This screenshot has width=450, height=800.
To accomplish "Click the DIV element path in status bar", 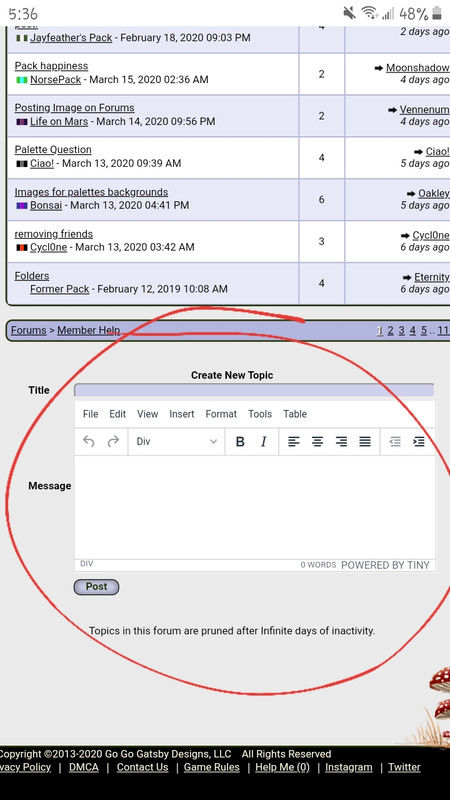I will (87, 564).
